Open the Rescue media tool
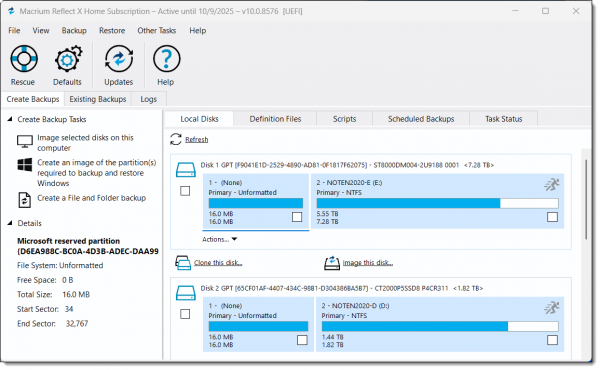The height and width of the screenshot is (370, 600). pos(24,59)
